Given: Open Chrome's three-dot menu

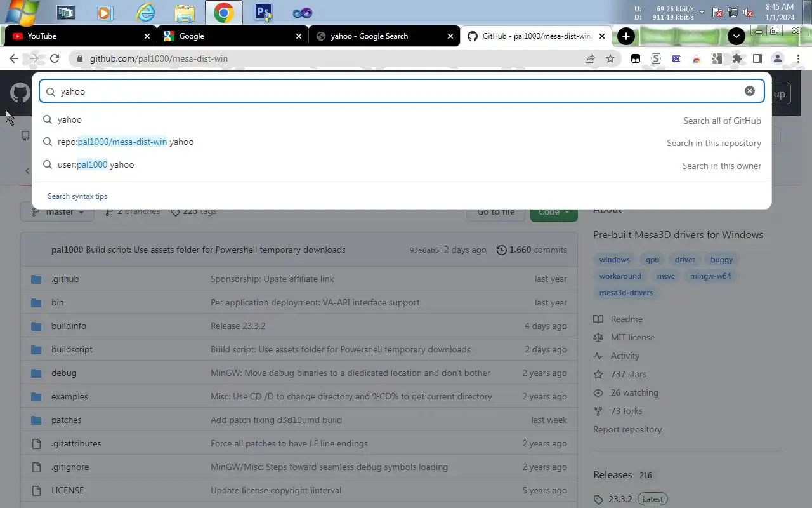Looking at the screenshot, I should 798,58.
